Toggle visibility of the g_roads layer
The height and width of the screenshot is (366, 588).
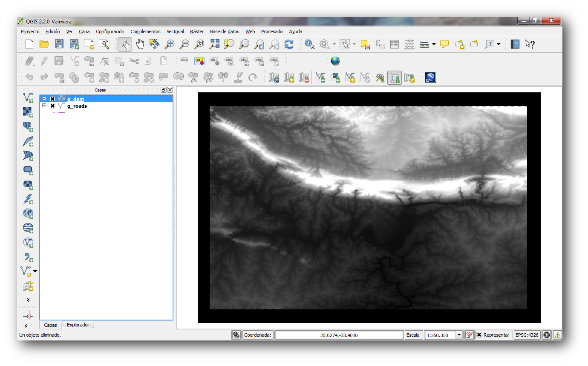53,106
